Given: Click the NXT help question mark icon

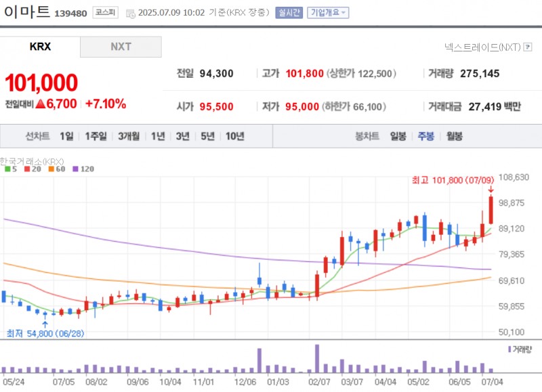Looking at the screenshot, I should 526,48.
